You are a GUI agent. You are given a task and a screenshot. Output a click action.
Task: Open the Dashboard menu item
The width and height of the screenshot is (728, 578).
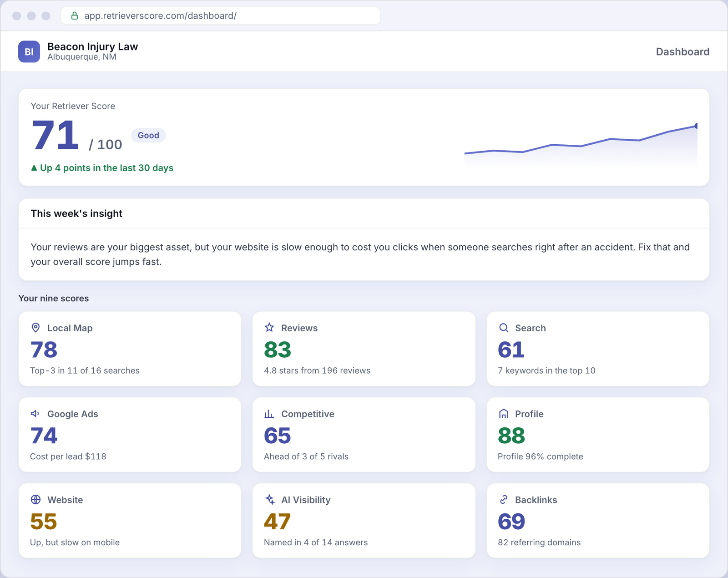[682, 51]
